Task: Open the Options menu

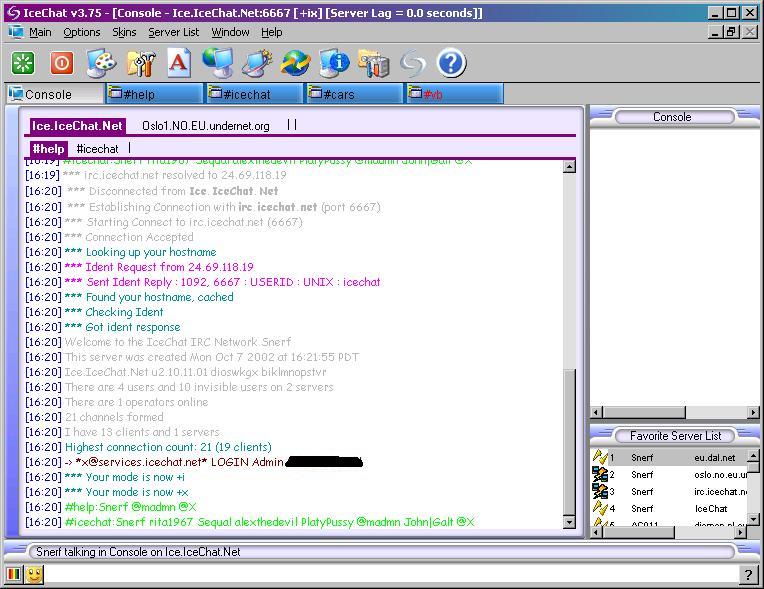Action: point(82,32)
